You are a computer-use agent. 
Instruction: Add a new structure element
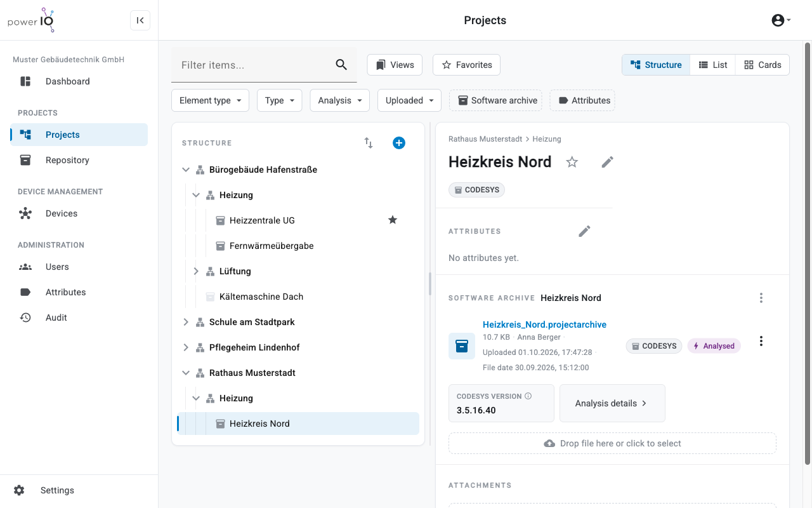(399, 143)
